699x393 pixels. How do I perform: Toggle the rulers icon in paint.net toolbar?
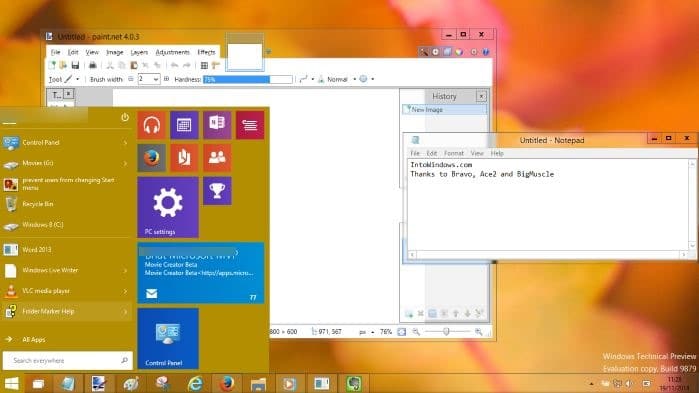tap(216, 66)
